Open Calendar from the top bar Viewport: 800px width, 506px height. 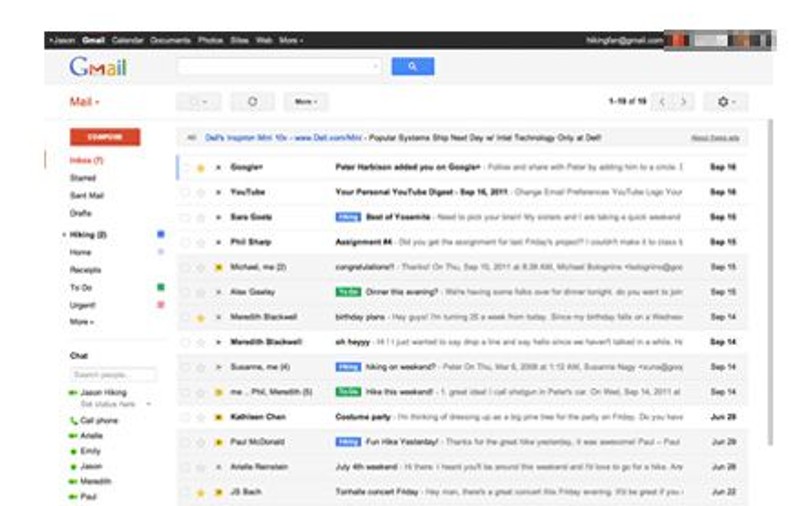click(128, 40)
